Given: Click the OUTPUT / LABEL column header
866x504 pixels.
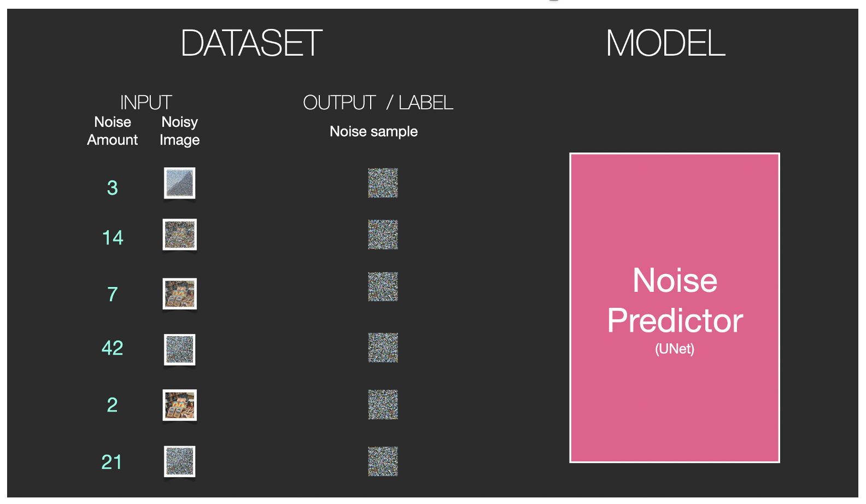Looking at the screenshot, I should pos(378,102).
